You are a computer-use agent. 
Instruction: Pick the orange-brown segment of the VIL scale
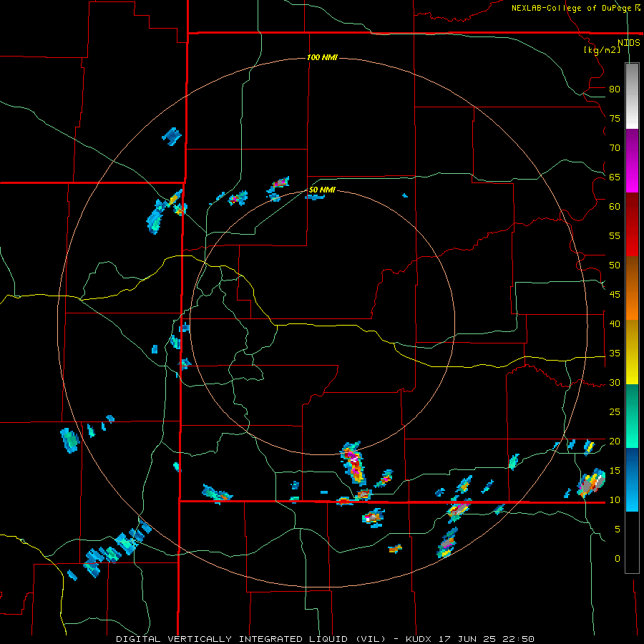coord(632,288)
